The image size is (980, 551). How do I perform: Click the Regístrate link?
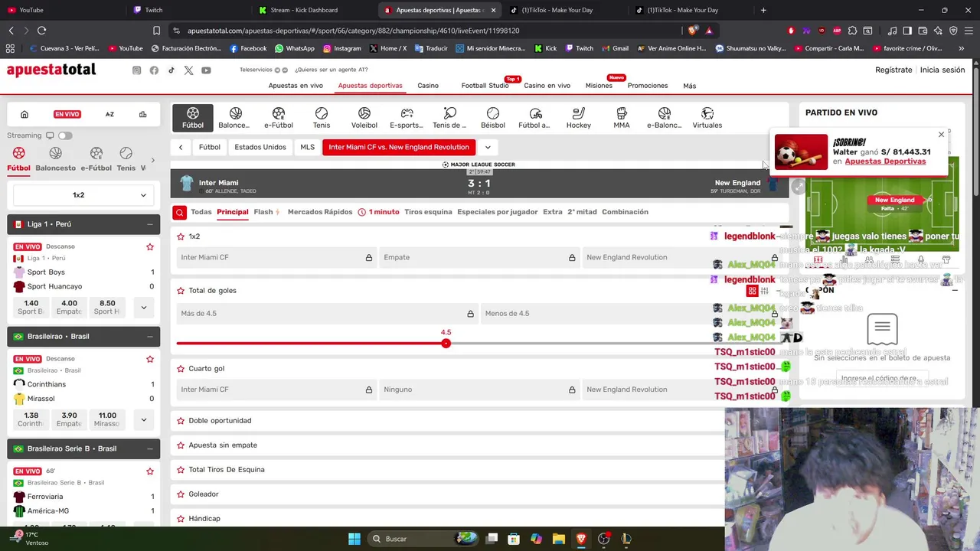point(893,70)
